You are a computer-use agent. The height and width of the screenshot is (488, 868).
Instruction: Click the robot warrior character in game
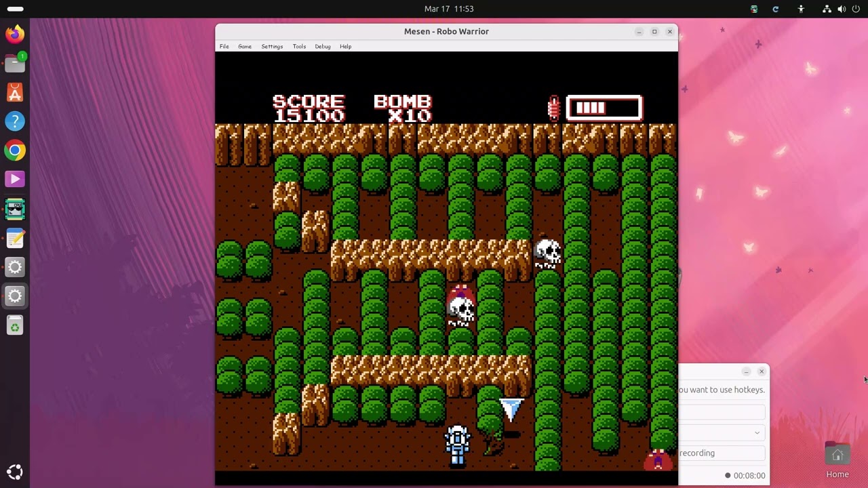click(x=458, y=445)
